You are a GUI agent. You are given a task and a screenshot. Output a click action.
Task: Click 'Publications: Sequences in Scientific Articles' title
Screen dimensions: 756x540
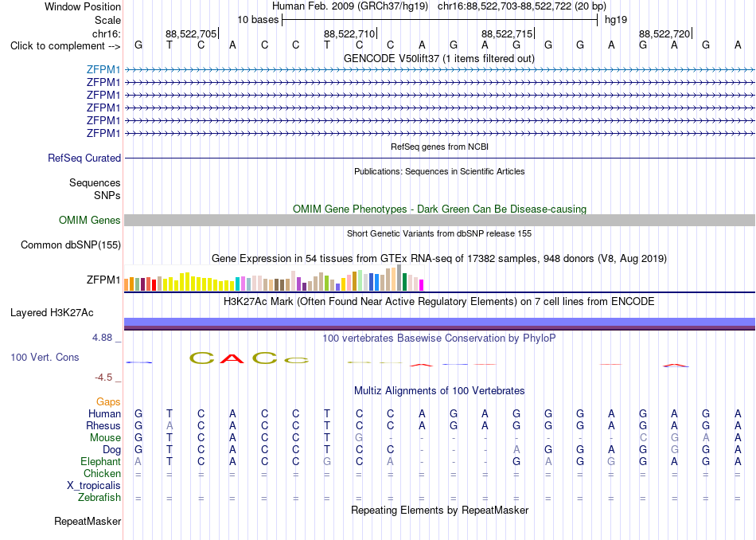point(439,171)
